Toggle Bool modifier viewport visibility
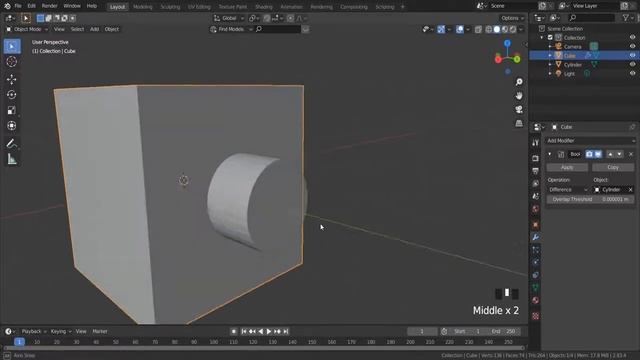The width and height of the screenshot is (640, 360). coord(598,154)
